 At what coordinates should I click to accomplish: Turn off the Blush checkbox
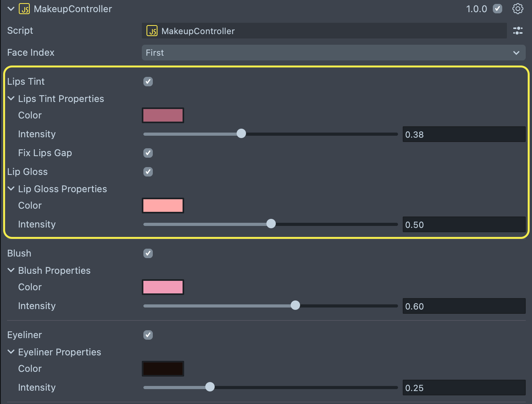coord(148,253)
